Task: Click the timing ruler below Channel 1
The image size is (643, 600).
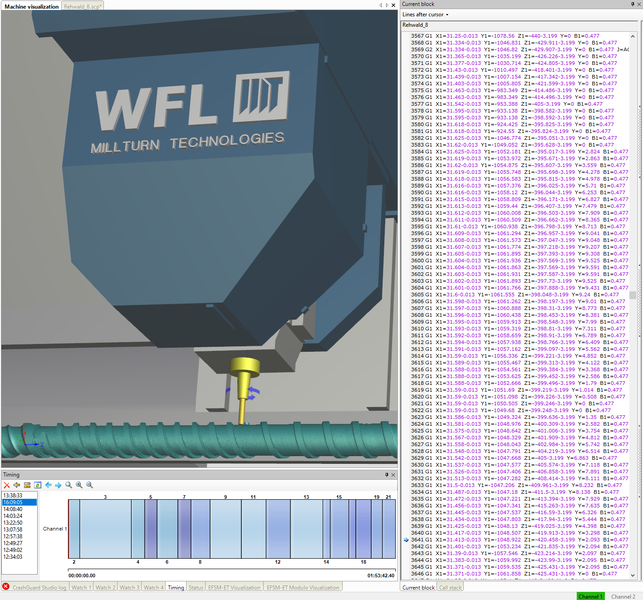Action: point(232,570)
